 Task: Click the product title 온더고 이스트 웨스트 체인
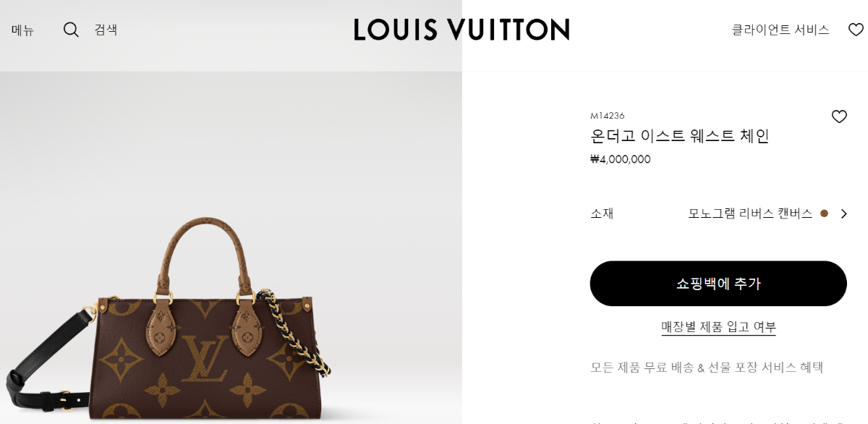click(x=679, y=136)
